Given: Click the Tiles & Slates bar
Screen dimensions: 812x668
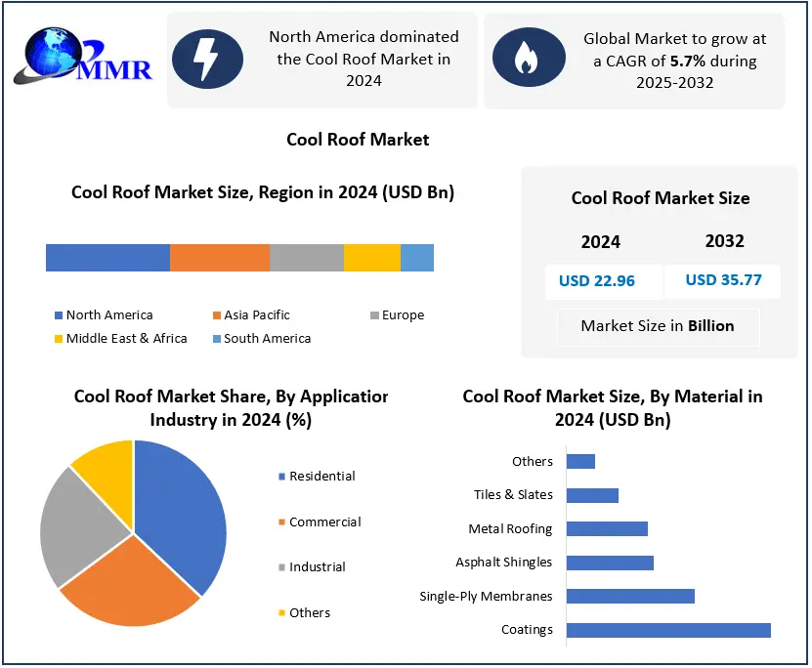Looking at the screenshot, I should pyautogui.click(x=592, y=495).
